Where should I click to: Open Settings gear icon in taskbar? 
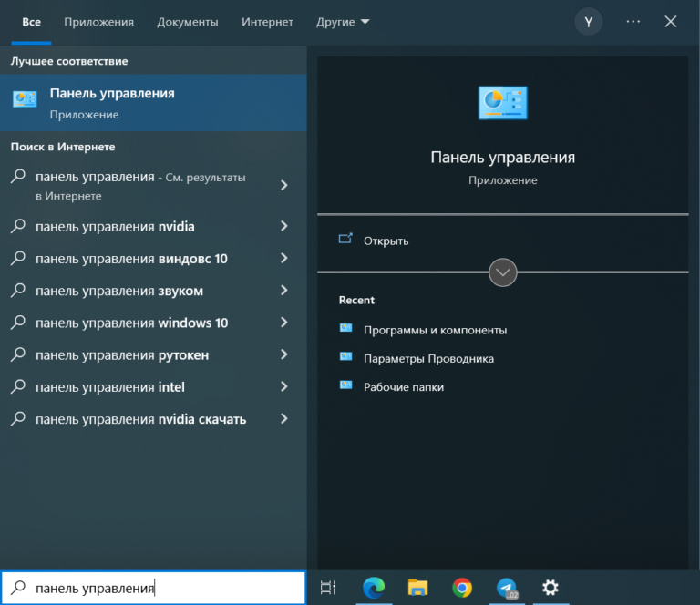[551, 588]
